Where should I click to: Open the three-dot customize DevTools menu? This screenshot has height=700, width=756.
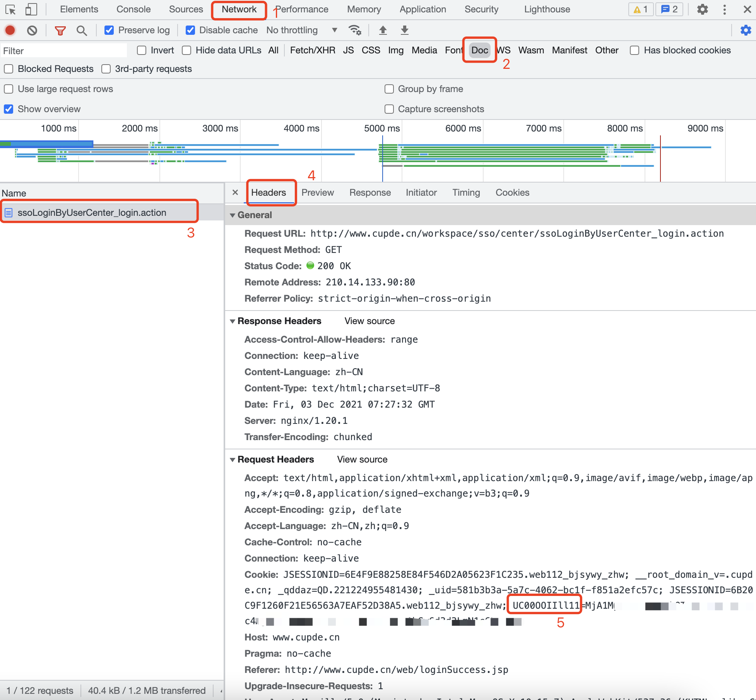coord(724,9)
